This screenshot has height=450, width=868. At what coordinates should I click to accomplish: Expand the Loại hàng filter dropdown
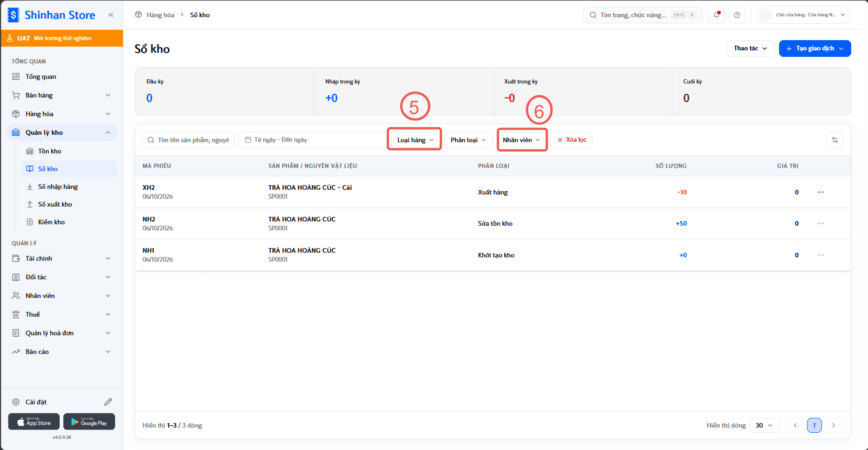(415, 140)
